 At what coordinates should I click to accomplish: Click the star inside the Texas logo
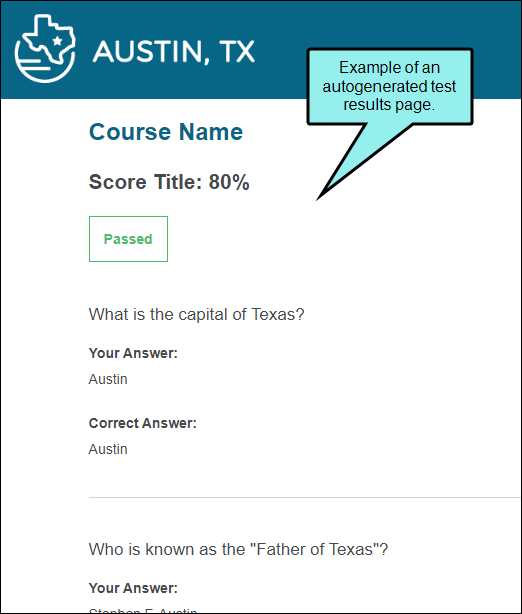(x=57, y=41)
